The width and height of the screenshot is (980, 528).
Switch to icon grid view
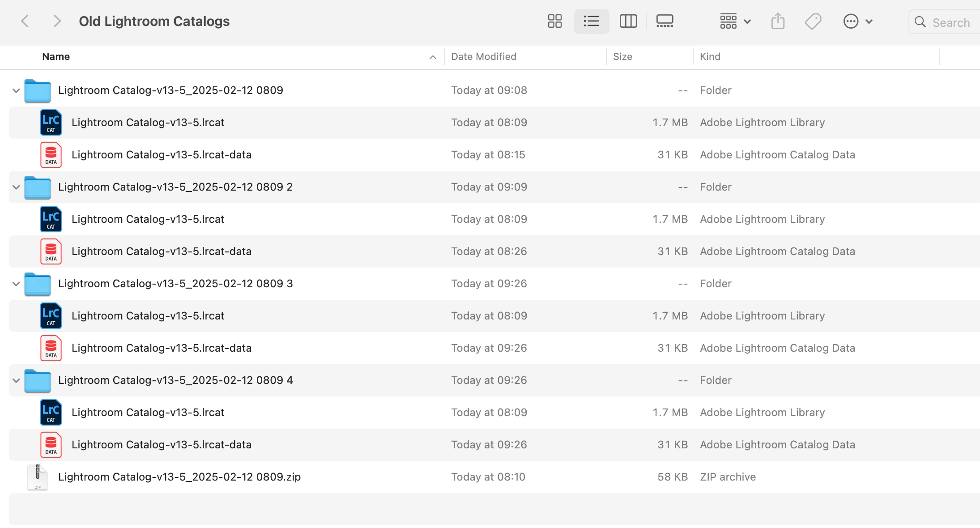tap(554, 21)
